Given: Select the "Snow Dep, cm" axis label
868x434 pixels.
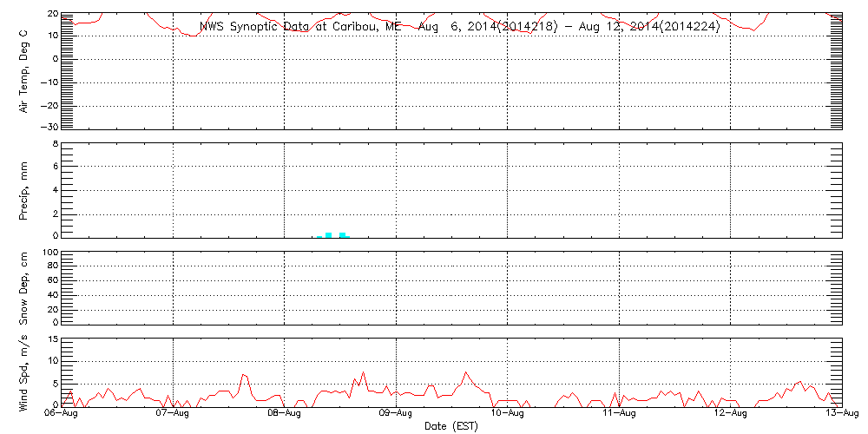Looking at the screenshot, I should click(x=24, y=288).
